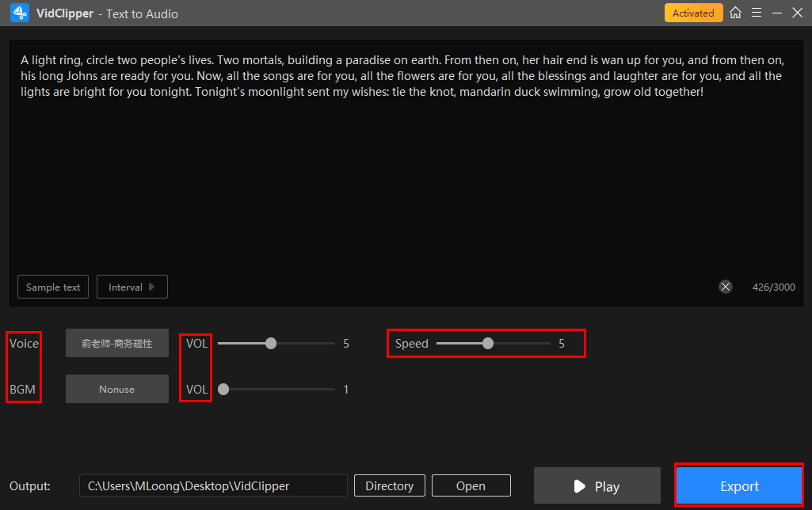812x510 pixels.
Task: Play the audio preview
Action: [x=597, y=486]
